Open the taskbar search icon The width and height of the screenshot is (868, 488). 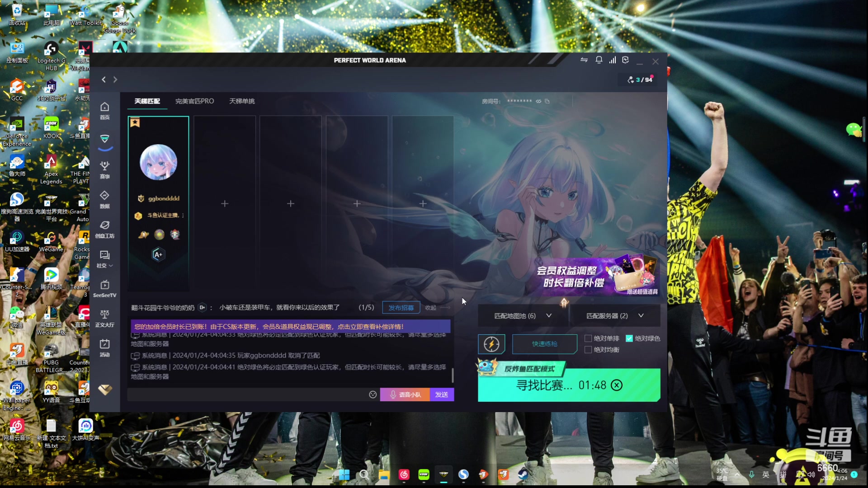pos(364,474)
